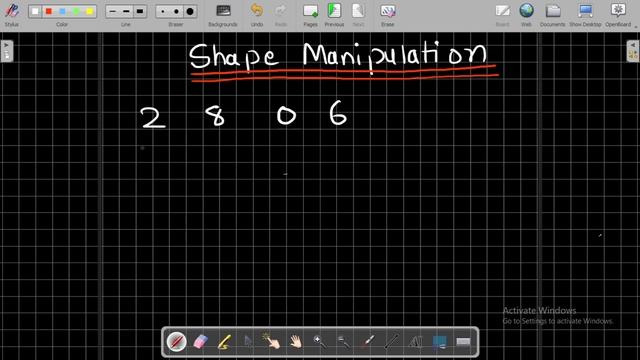640x360 pixels.
Task: Pick the white pen color
Action: (35, 11)
